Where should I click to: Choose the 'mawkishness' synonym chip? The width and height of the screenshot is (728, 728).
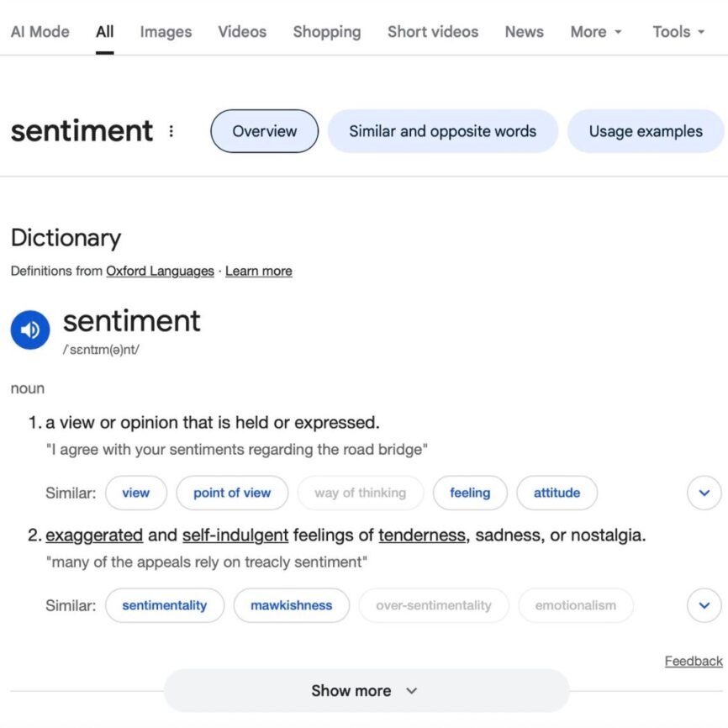pos(291,605)
